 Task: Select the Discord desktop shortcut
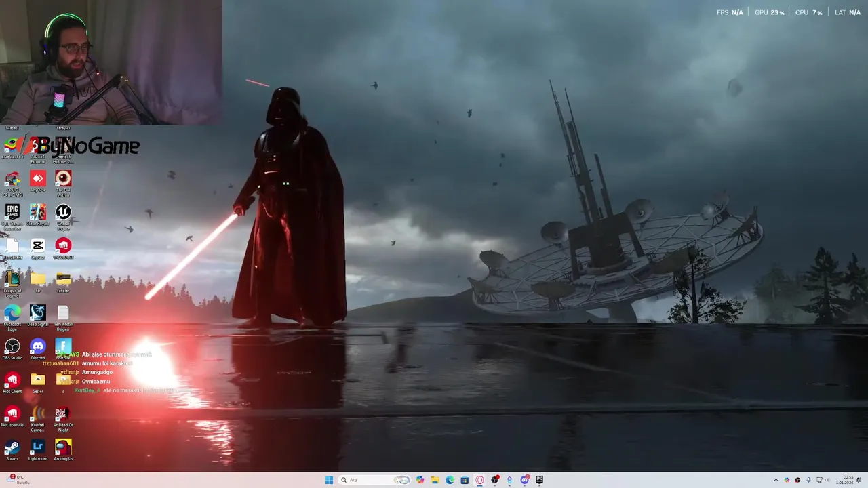[x=38, y=349]
